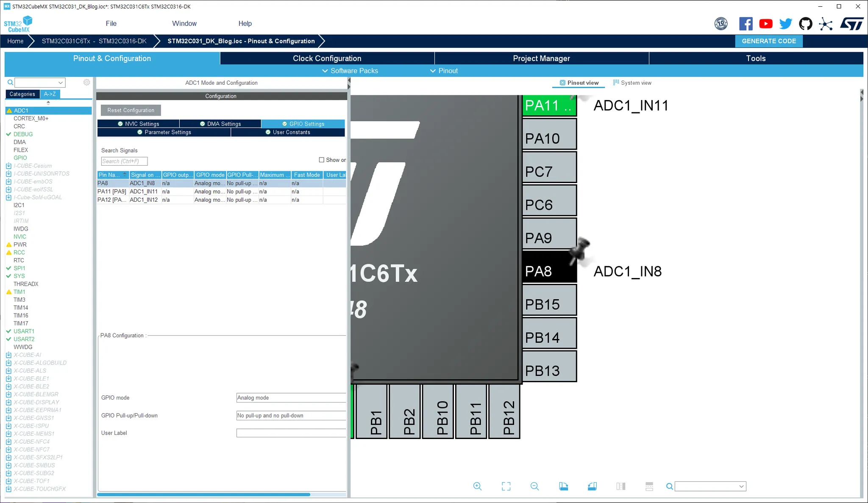This screenshot has height=503, width=868.
Task: Click the zoom out magnifier icon
Action: click(534, 486)
